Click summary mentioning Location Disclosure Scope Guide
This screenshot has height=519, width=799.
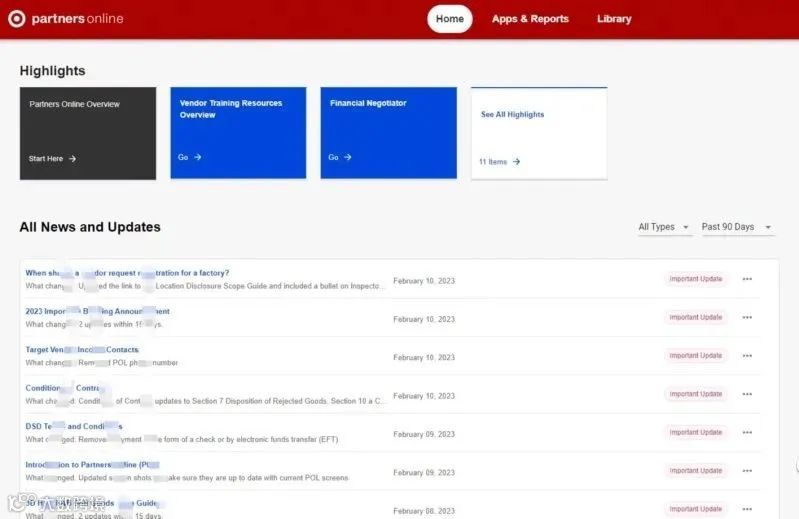coord(205,286)
